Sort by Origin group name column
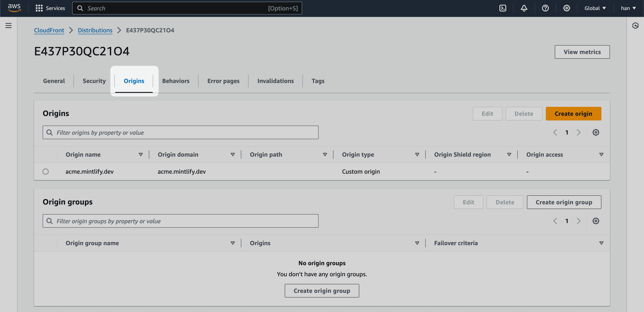 click(x=233, y=243)
